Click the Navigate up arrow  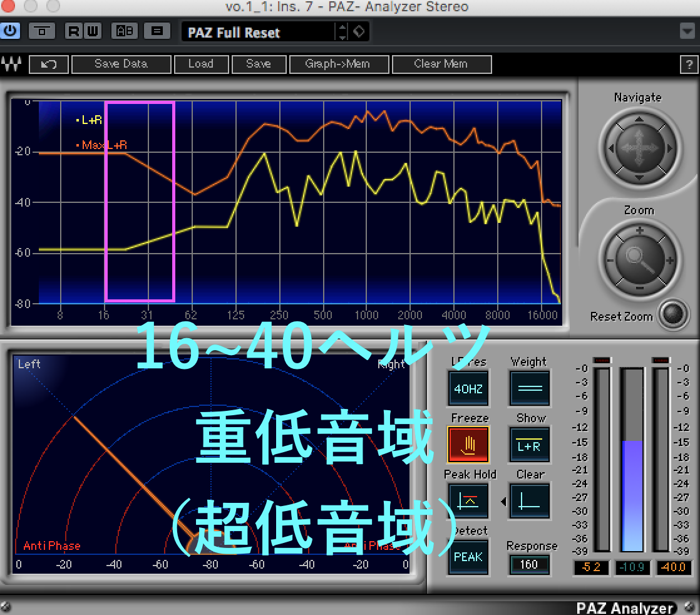tap(639, 119)
